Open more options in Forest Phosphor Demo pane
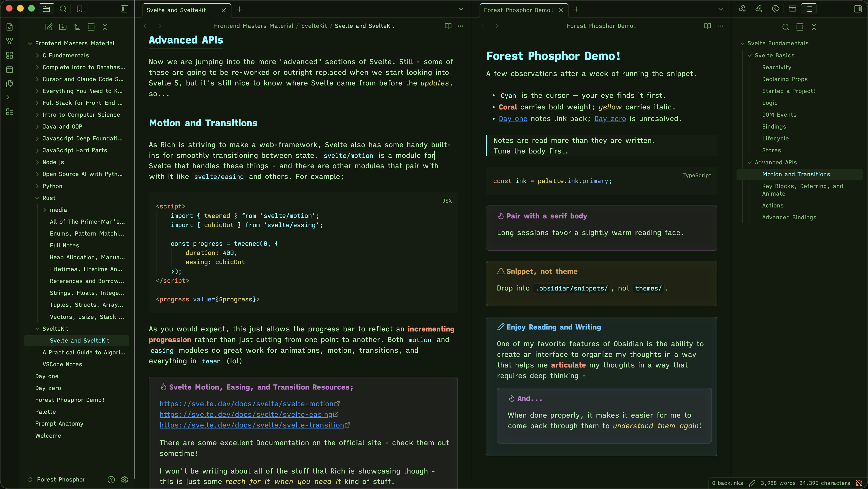Screen dimensions: 868x489 point(720,26)
